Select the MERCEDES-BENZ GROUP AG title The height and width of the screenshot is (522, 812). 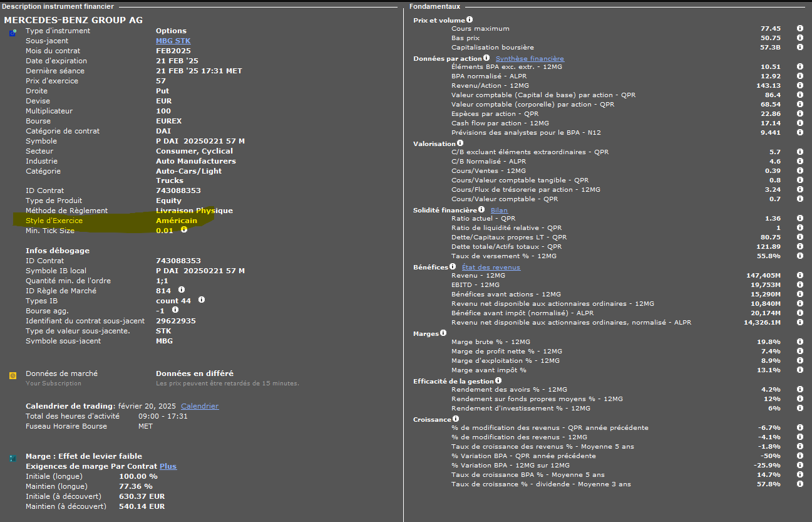pos(73,19)
